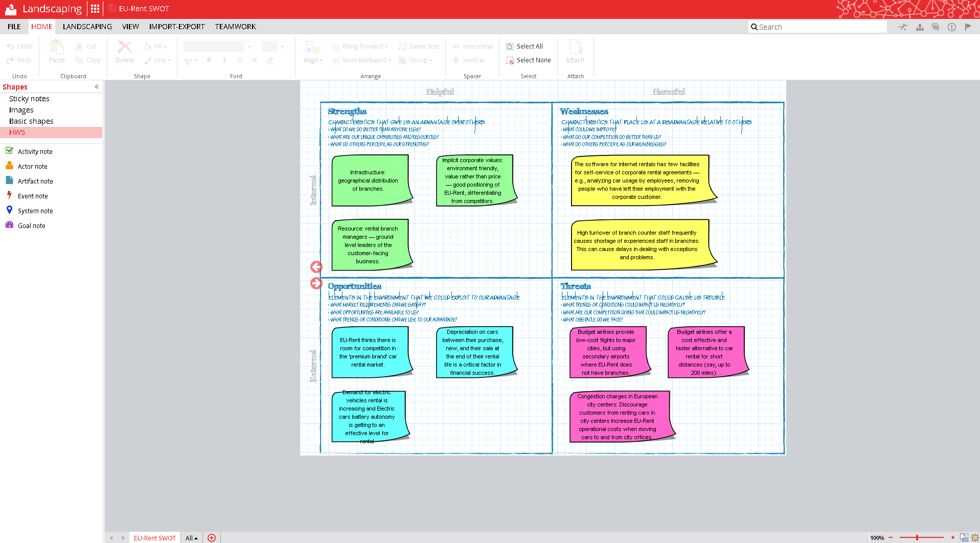This screenshot has width=980, height=543.
Task: Switch to the TEAMWORK ribbon tab
Action: 236,27
